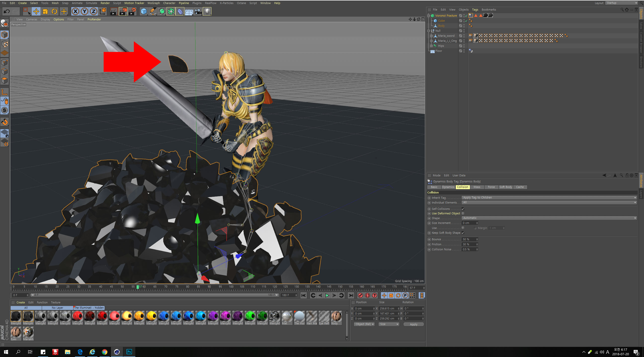
Task: Toggle X axis lock
Action: click(75, 11)
